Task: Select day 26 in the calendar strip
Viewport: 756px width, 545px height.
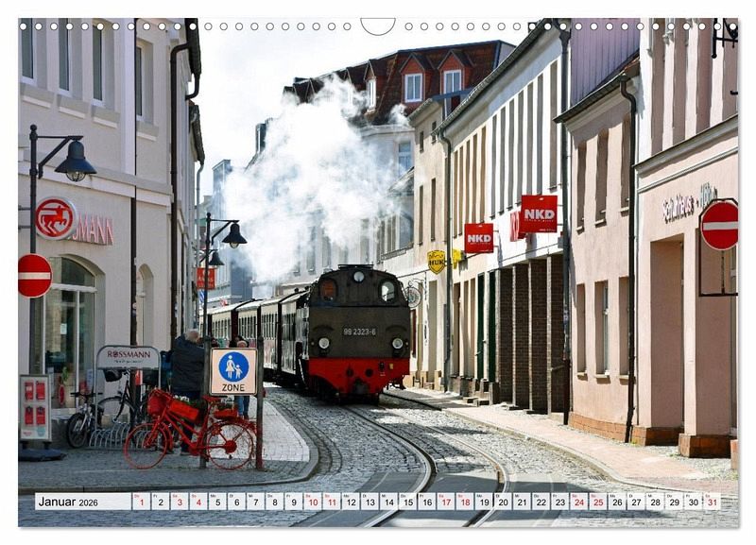Action: 618,502
